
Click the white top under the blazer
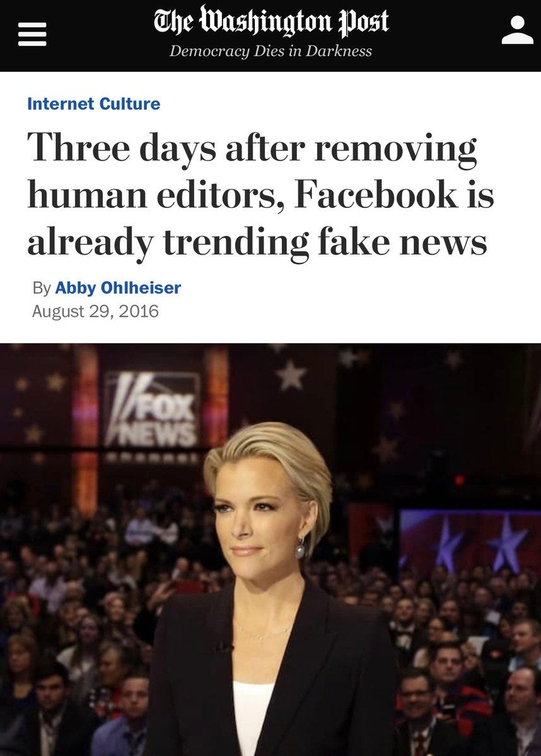pos(253,718)
